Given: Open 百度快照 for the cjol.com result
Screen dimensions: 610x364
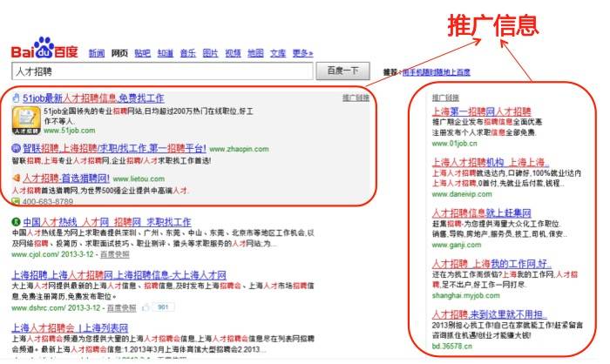Looking at the screenshot, I should tap(115, 254).
